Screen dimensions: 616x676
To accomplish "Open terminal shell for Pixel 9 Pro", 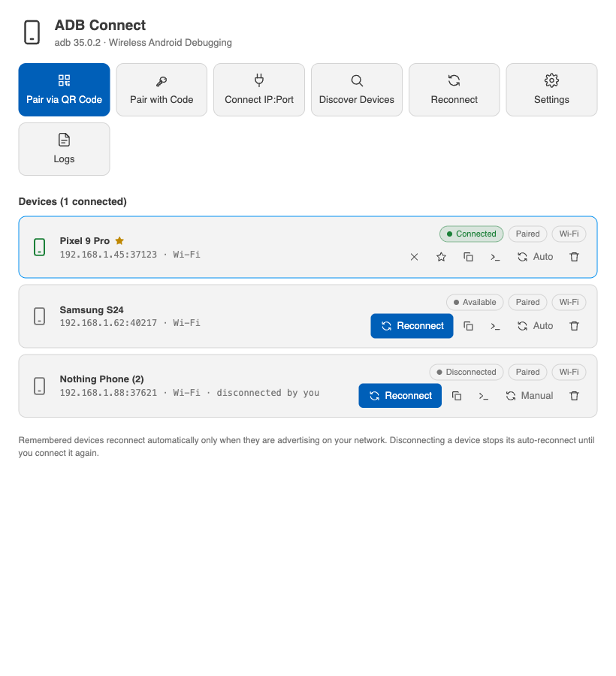I will (495, 257).
